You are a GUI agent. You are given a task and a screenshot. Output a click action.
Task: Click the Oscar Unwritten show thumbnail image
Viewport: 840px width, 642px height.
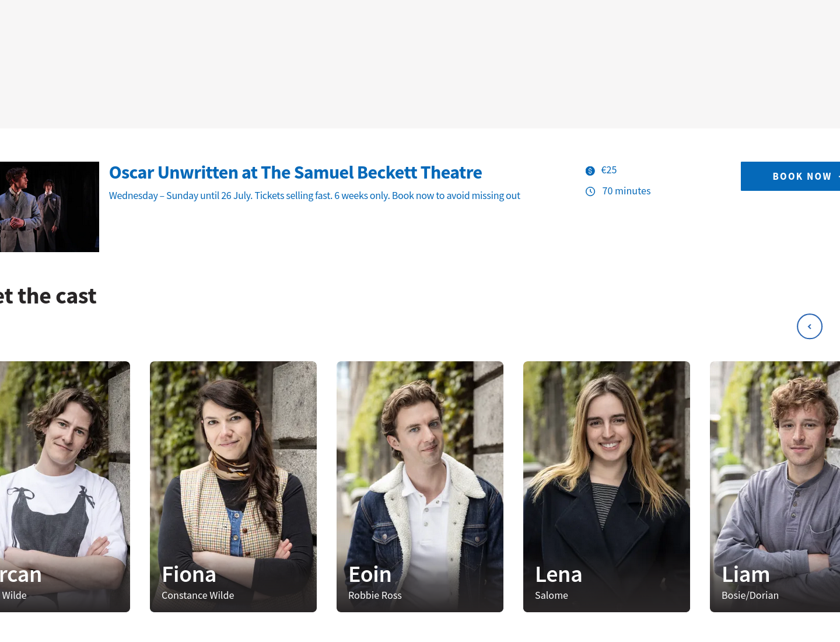tap(50, 207)
